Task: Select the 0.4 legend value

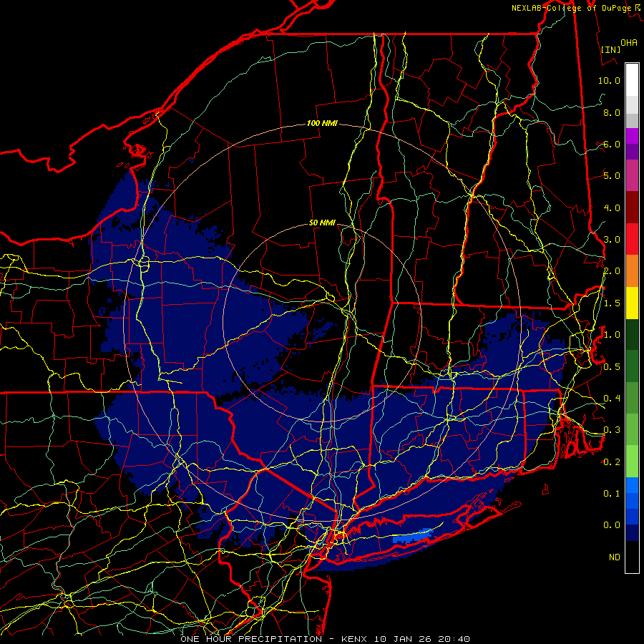Action: click(x=612, y=399)
